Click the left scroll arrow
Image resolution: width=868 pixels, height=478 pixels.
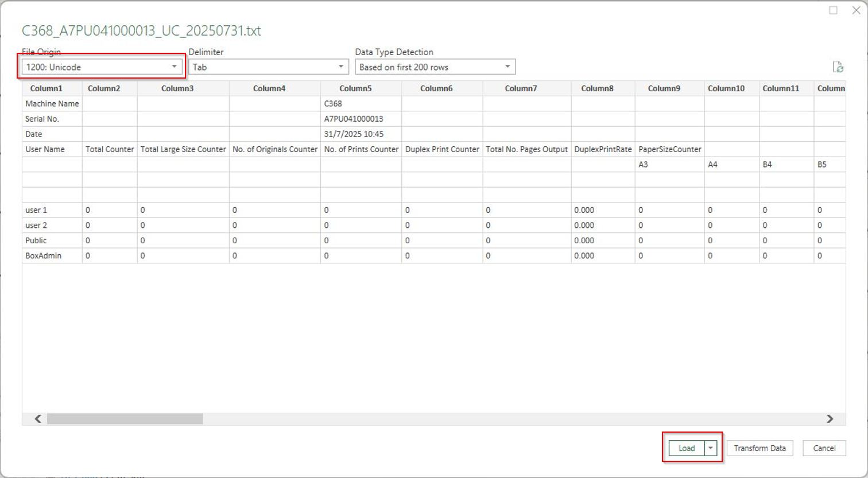coord(38,419)
